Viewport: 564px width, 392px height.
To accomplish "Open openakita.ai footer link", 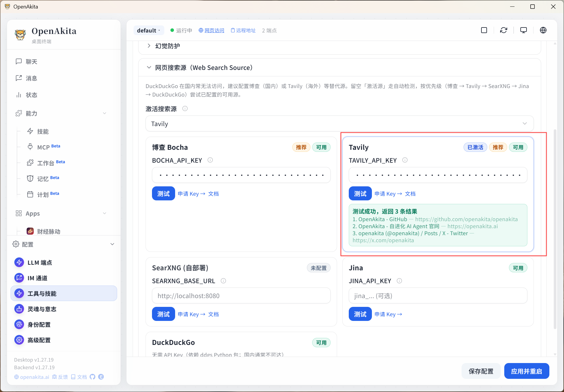I will click(x=32, y=377).
